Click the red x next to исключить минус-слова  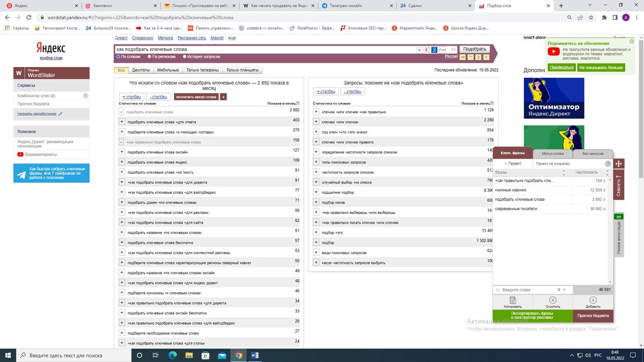[x=223, y=97]
